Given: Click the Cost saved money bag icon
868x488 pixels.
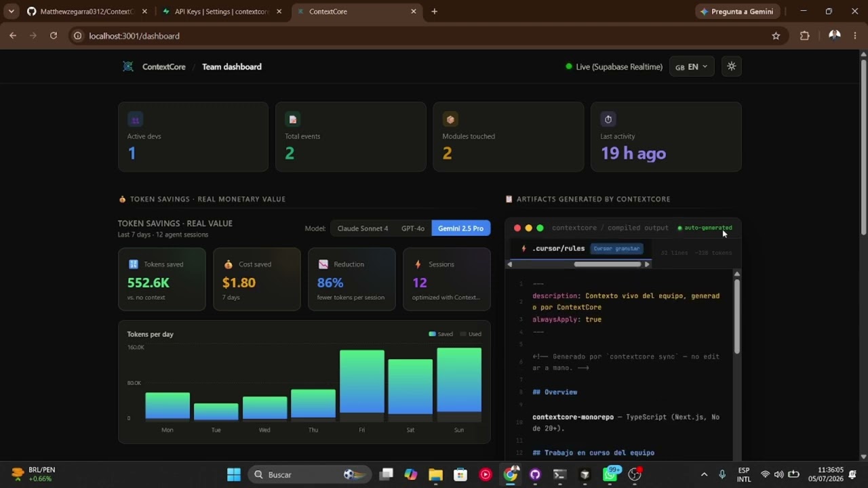Looking at the screenshot, I should (229, 264).
